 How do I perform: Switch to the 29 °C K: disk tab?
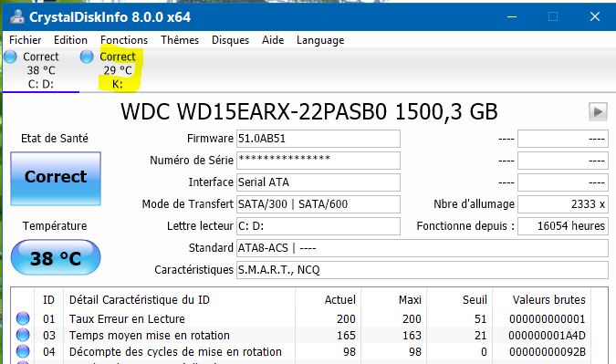tap(118, 70)
